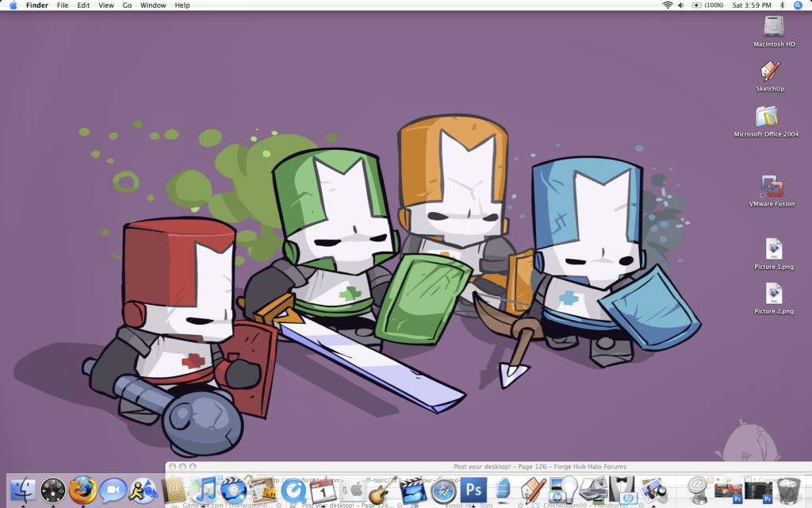Open iPhoto in the Dock
Image resolution: width=812 pixels, height=508 pixels.
(x=653, y=491)
